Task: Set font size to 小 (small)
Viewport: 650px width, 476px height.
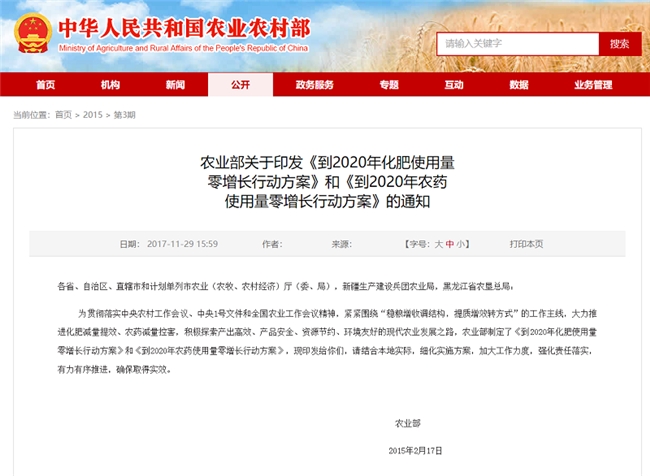Action: (461, 244)
